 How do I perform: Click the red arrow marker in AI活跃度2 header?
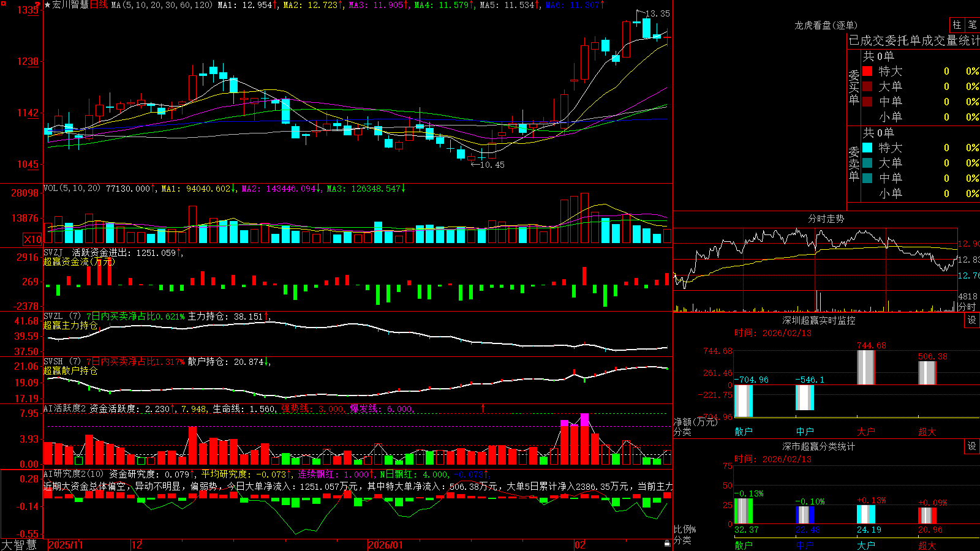click(483, 408)
